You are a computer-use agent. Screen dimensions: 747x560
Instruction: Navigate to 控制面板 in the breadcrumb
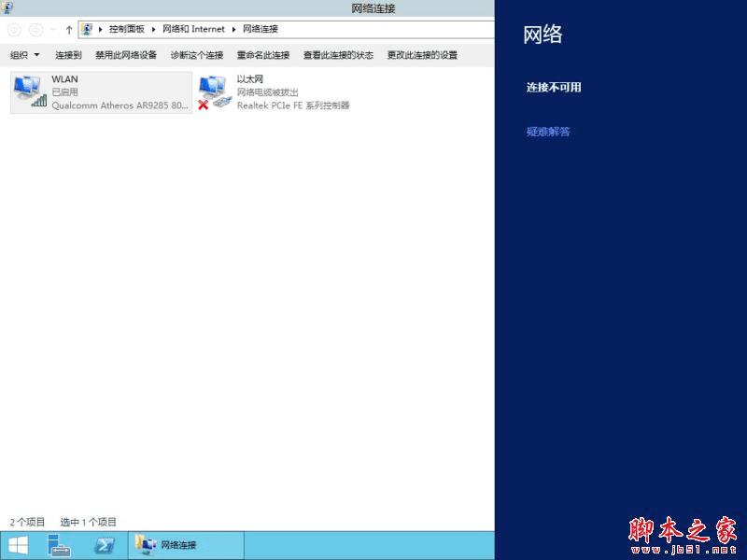pos(126,29)
